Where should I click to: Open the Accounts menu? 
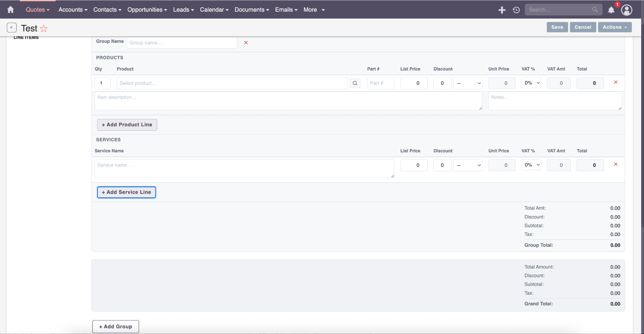73,10
